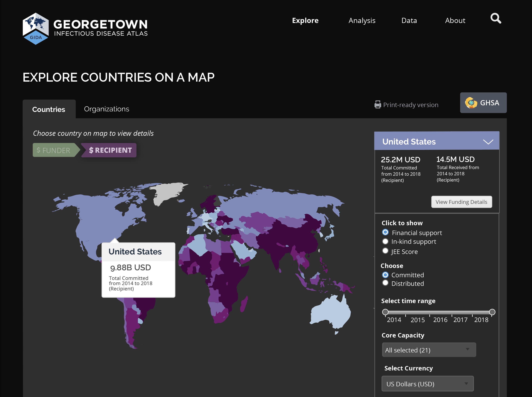532x397 pixels.
Task: Select In-kind support radio button
Action: coord(385,241)
